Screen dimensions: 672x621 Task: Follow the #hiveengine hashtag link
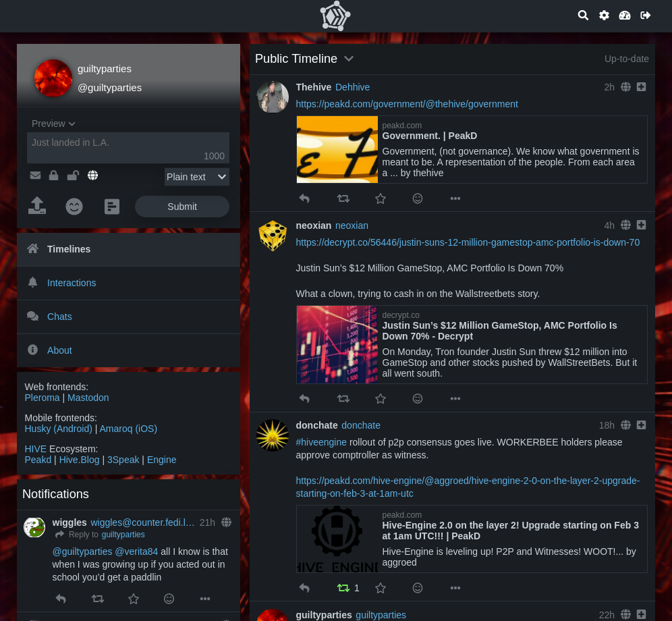tap(321, 442)
